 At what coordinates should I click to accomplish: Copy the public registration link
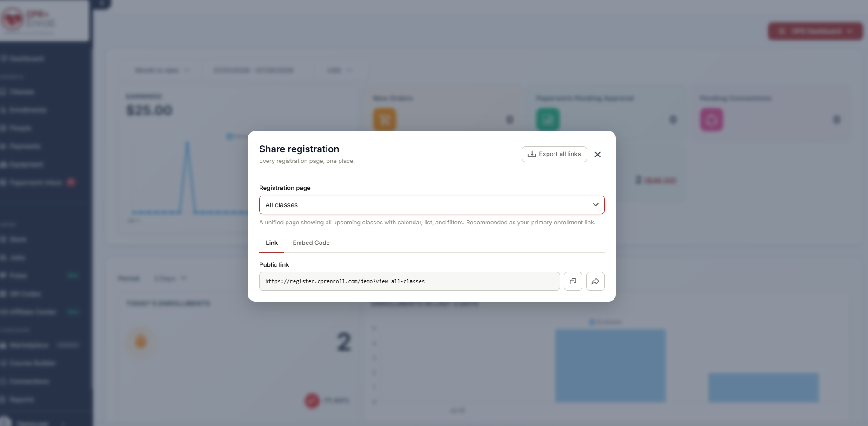pos(573,281)
